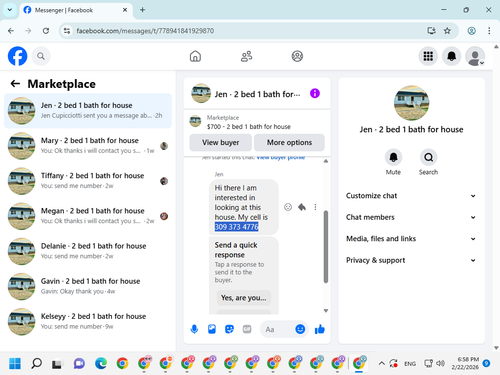The image size is (500, 375).
Task: Expand Chat members section
Action: [x=411, y=217]
